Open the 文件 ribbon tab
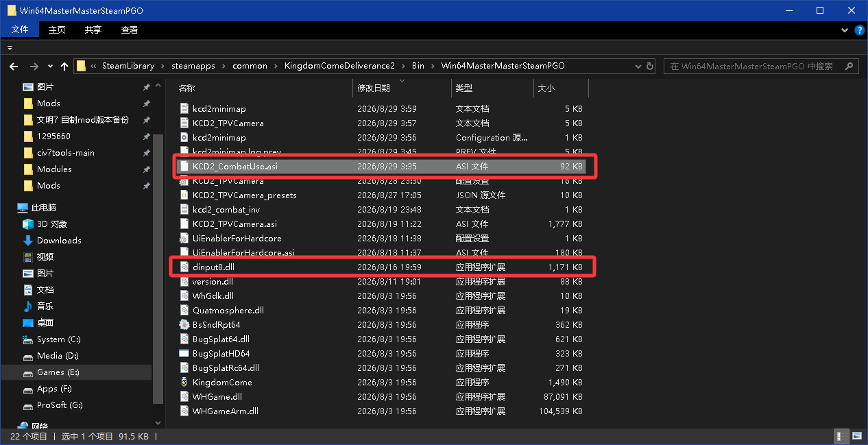868x445 pixels. pos(20,29)
